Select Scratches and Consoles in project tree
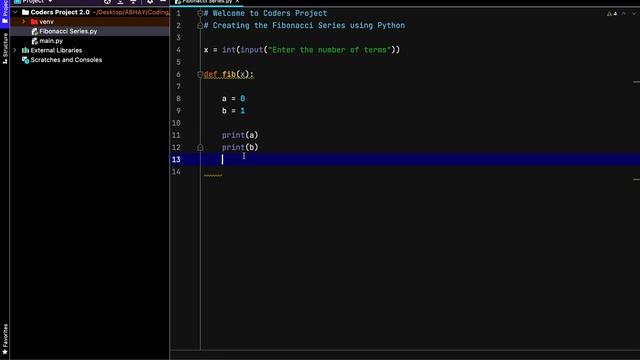The width and height of the screenshot is (640, 360). (66, 60)
